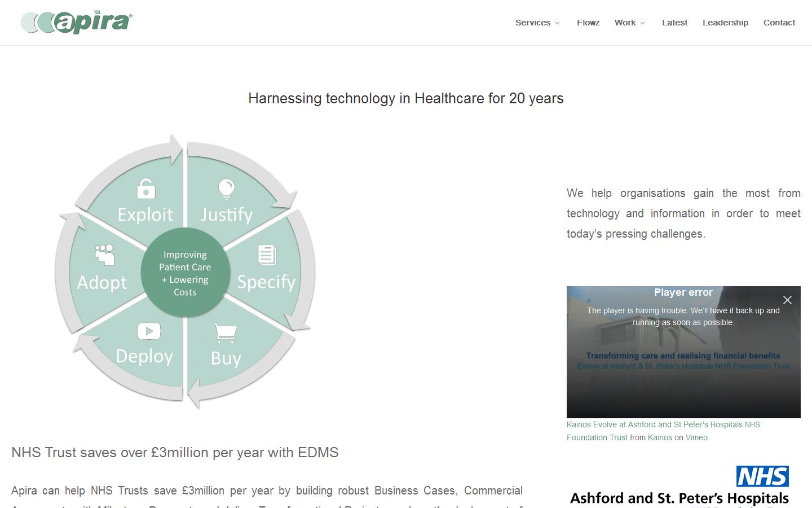812x508 pixels.
Task: Dismiss the Player error message
Action: [x=788, y=300]
